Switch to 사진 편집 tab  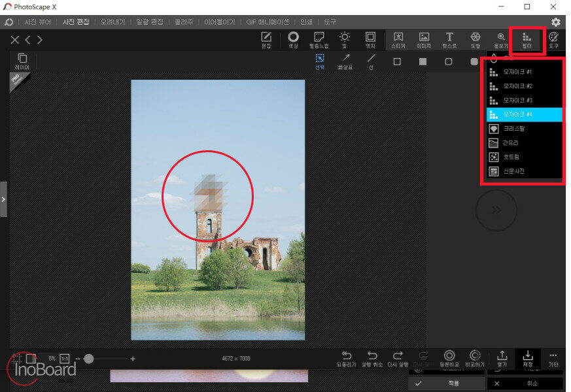(x=76, y=22)
